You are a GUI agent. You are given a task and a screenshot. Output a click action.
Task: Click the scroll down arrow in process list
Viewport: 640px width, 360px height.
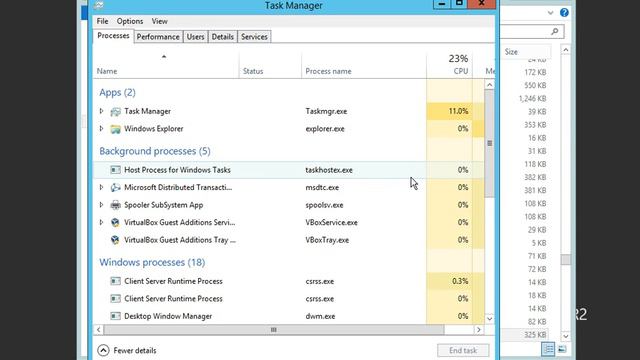pos(489,318)
